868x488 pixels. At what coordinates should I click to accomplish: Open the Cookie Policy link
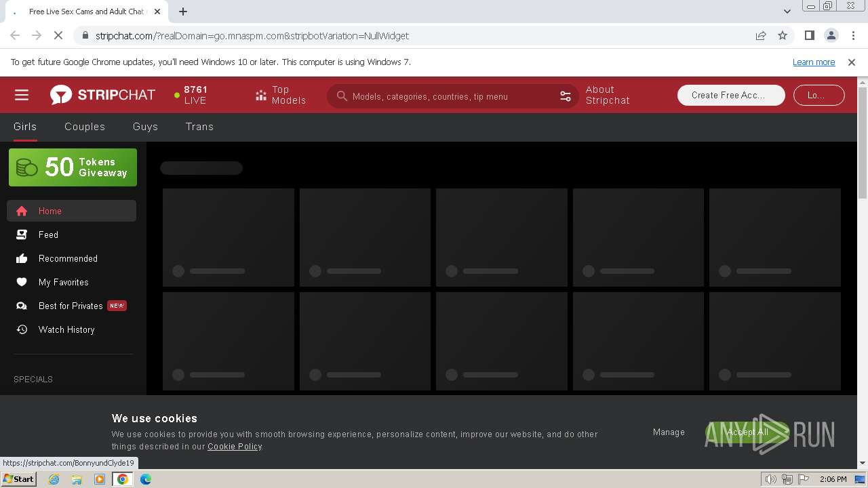tap(235, 447)
